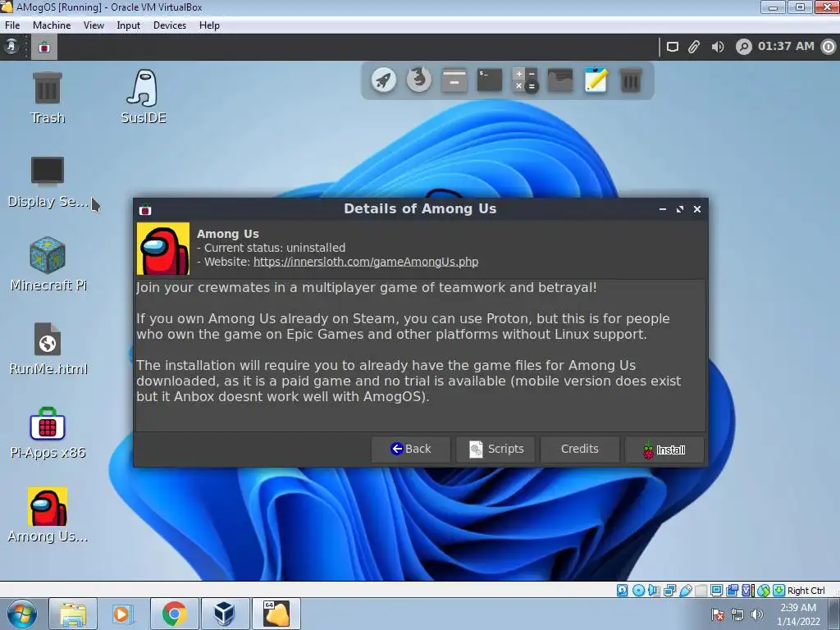Click the Windows network tray icon
Viewport: 840px width, 630px height.
click(x=737, y=614)
